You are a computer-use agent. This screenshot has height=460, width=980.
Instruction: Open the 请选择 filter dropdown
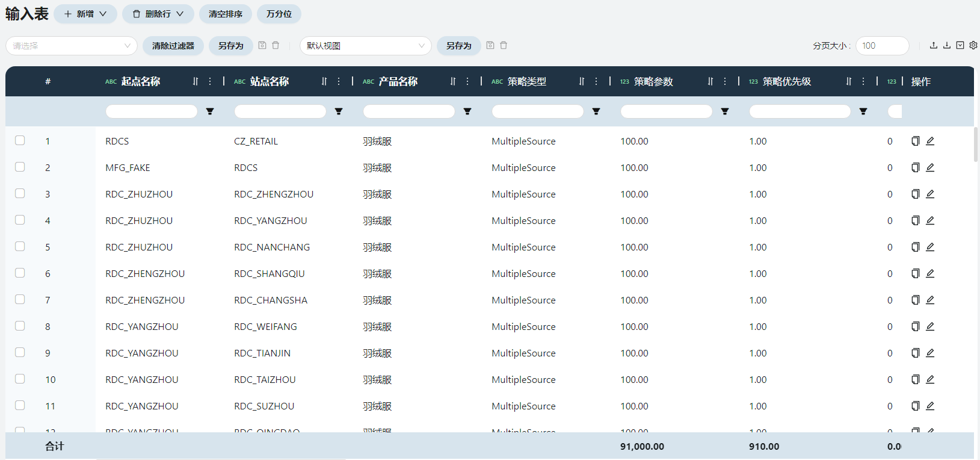coord(72,46)
